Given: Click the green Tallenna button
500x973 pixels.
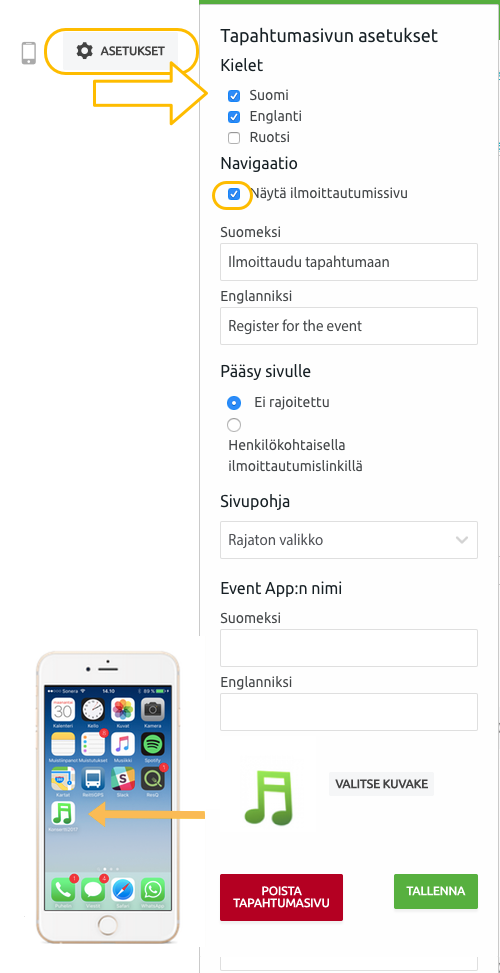Looking at the screenshot, I should point(435,891).
